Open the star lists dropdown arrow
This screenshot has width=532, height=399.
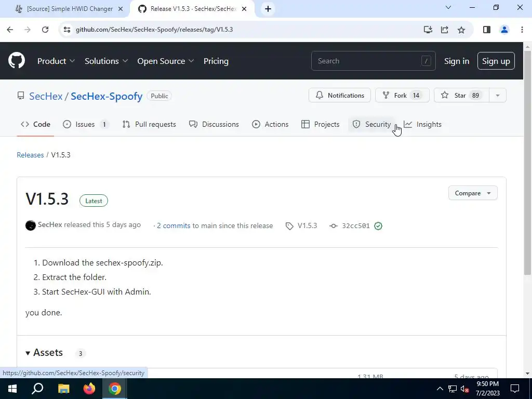point(498,96)
